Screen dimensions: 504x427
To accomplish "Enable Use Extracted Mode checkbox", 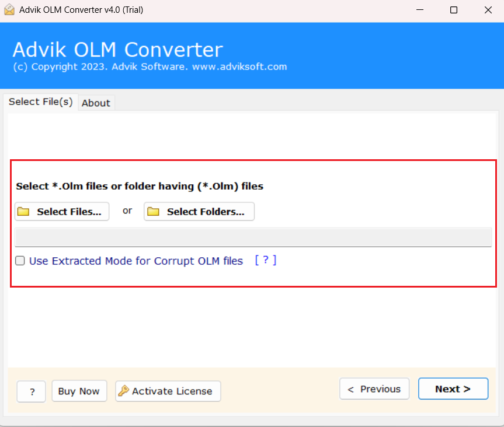I will point(20,261).
